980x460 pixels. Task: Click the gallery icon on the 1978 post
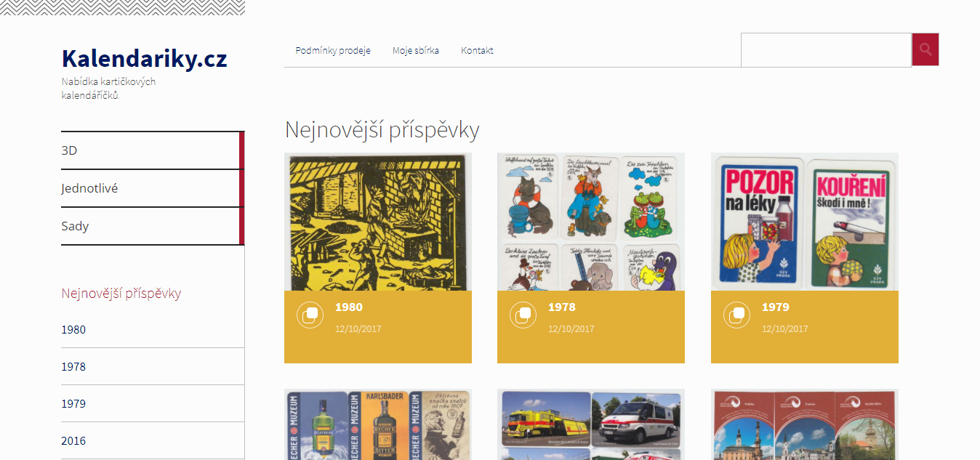click(523, 315)
